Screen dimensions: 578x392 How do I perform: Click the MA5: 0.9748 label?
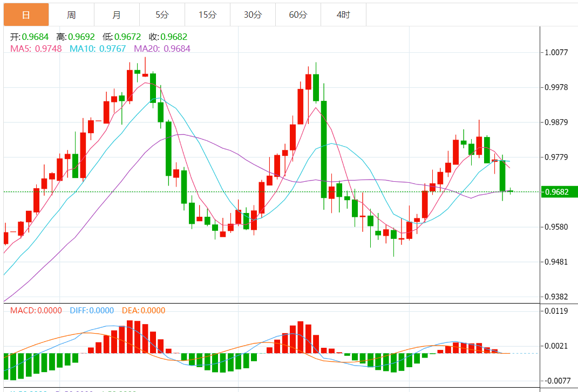pyautogui.click(x=36, y=49)
